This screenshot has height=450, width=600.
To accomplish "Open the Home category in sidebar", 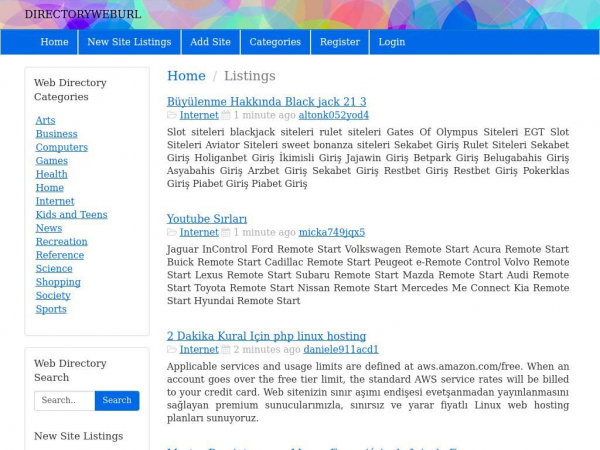I will pyautogui.click(x=50, y=188).
